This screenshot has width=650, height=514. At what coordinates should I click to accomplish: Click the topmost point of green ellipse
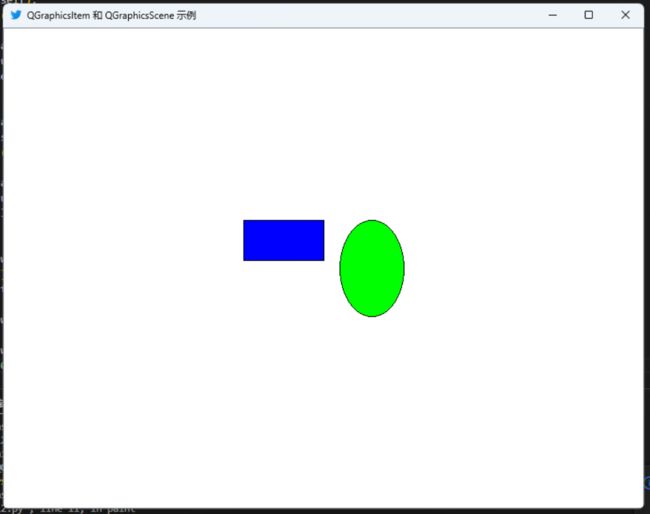(372, 221)
